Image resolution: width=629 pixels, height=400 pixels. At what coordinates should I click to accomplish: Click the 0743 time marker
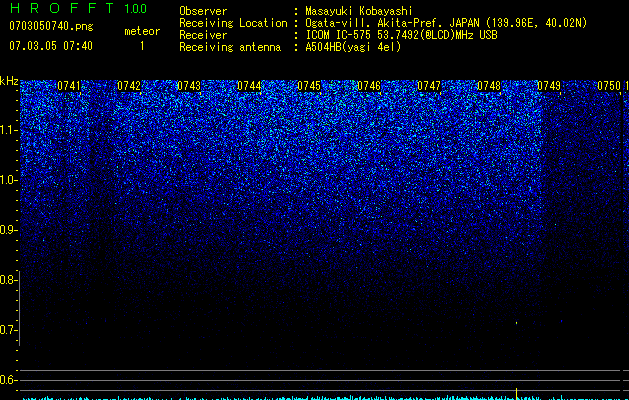point(189,86)
